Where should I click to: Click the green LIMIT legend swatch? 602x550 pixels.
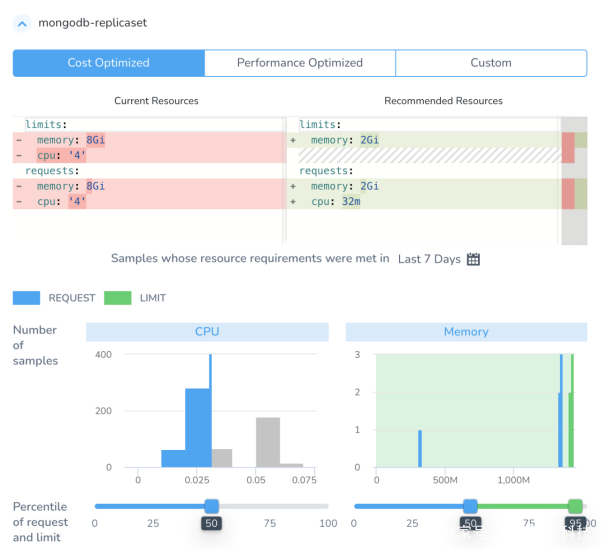[117, 298]
